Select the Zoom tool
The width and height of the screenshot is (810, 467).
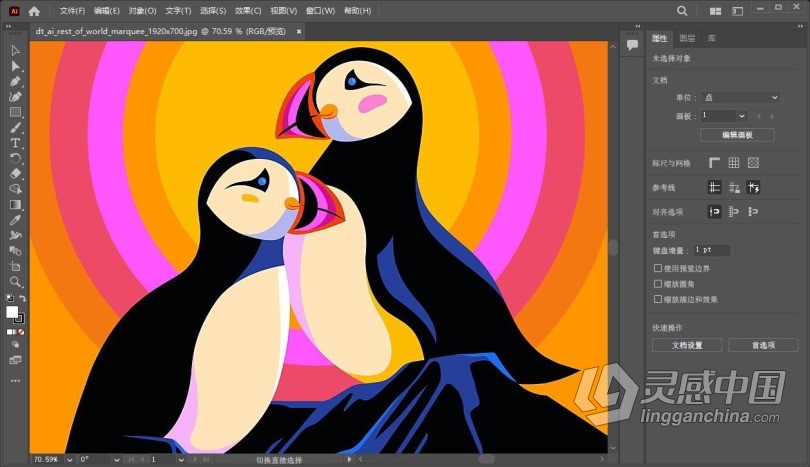[x=15, y=282]
